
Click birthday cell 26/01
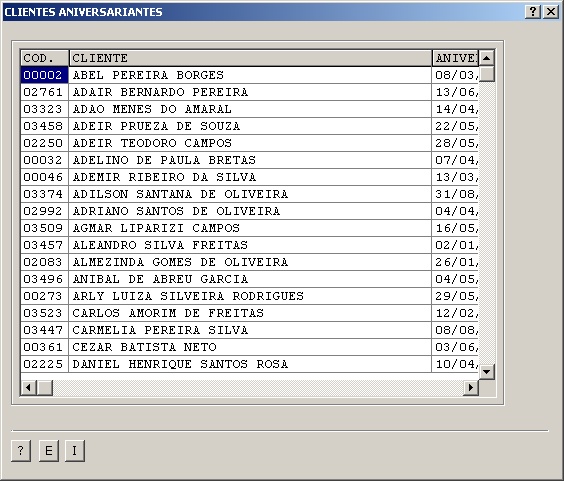coord(455,262)
